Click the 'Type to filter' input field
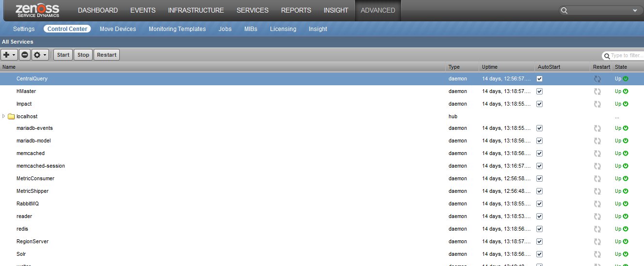 [626, 56]
